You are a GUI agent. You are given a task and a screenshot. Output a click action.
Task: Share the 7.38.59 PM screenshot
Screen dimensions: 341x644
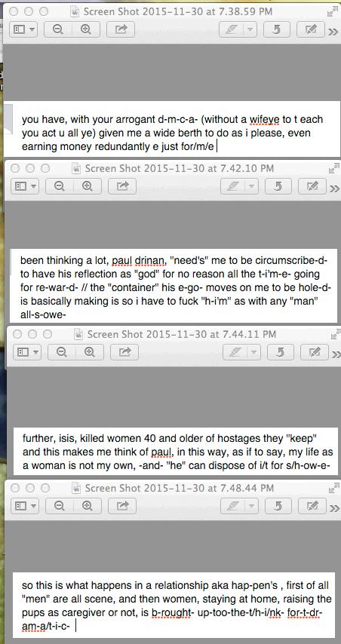tap(121, 29)
